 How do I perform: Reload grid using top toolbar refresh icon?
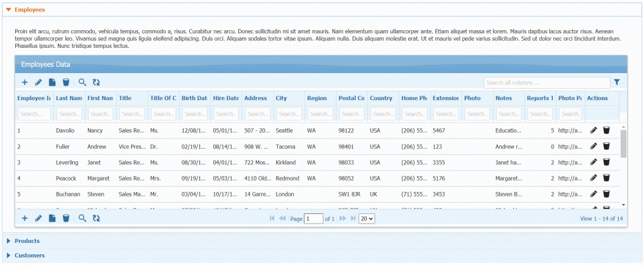[x=96, y=82]
